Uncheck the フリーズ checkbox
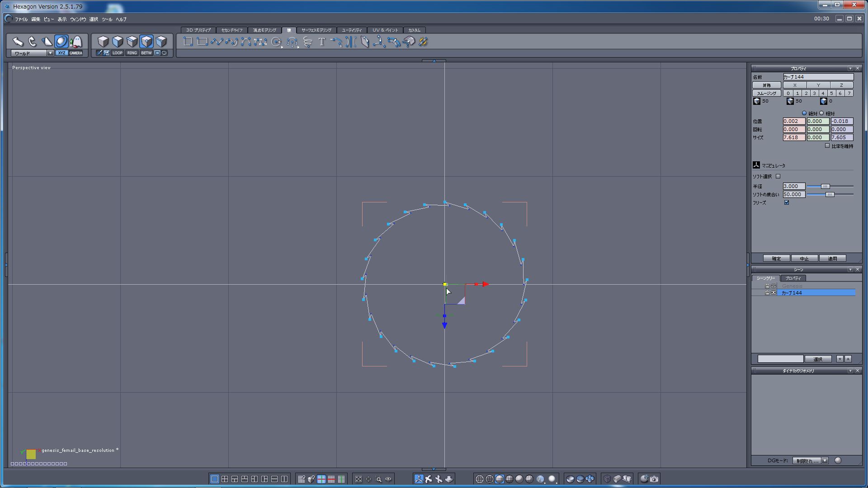This screenshot has width=868, height=488. click(787, 202)
